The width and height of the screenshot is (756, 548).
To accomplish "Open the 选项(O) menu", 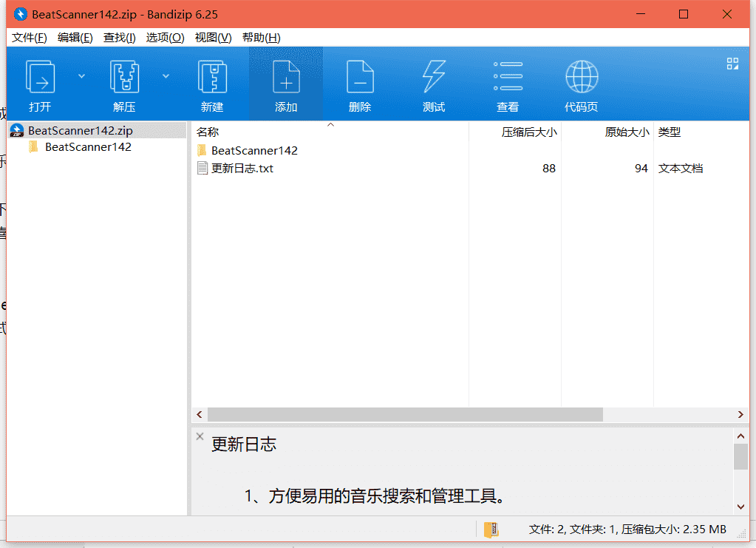I will point(166,38).
